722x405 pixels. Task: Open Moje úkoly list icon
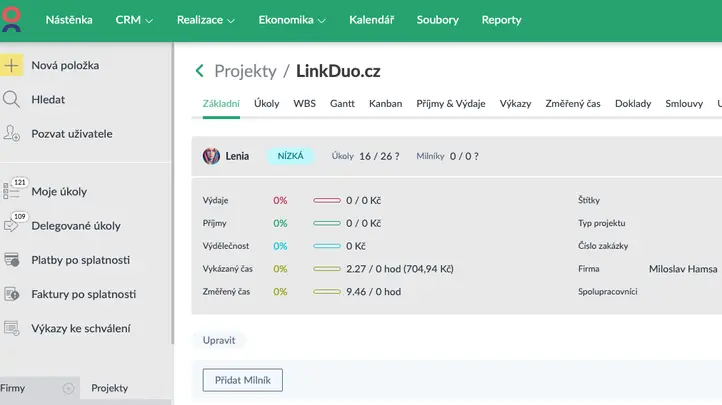click(13, 192)
